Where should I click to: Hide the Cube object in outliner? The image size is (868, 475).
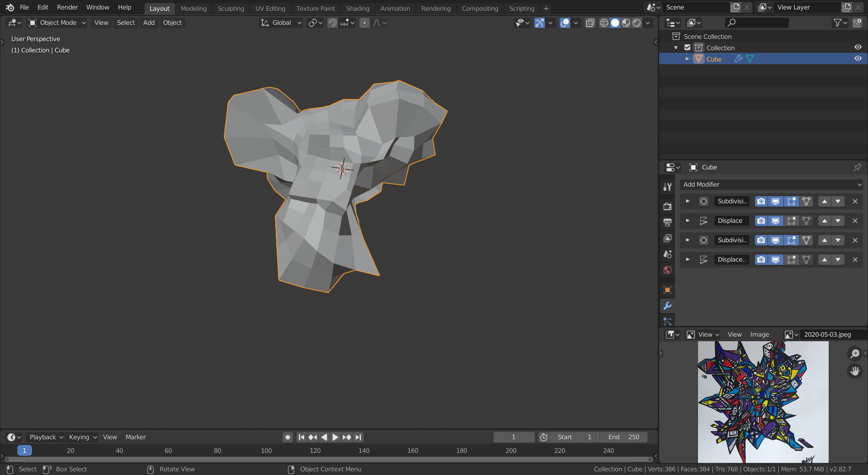[858, 59]
